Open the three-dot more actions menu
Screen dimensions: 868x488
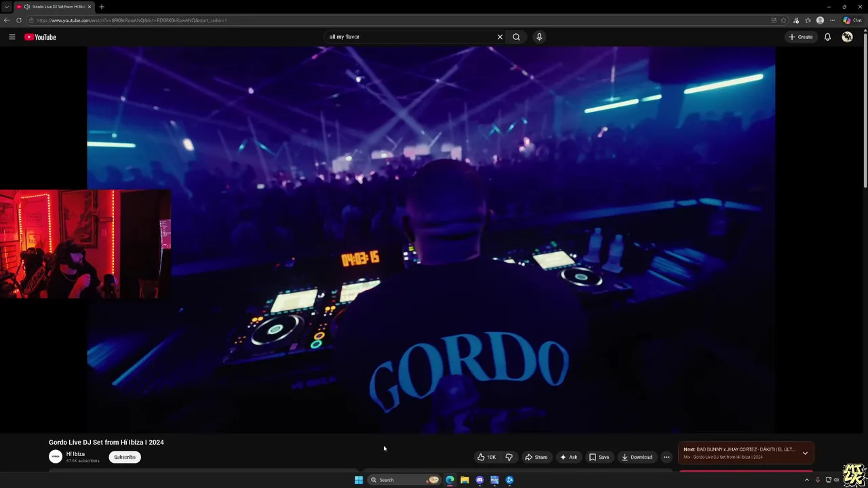pos(666,457)
